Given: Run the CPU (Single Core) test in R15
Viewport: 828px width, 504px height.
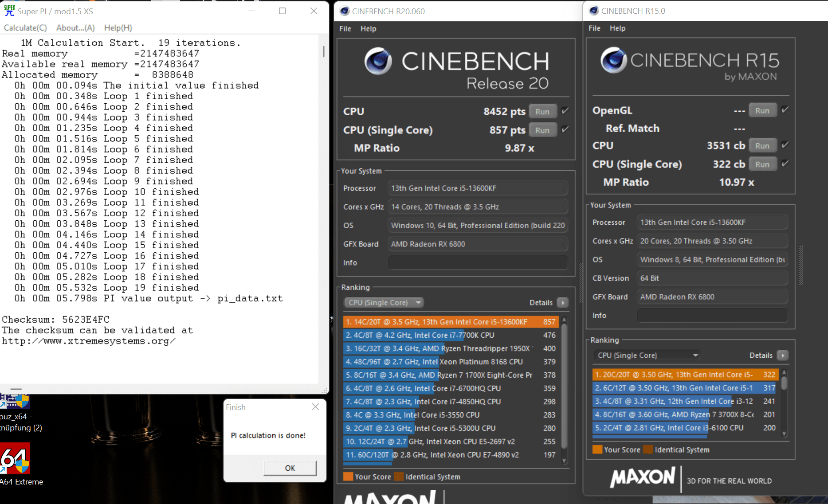Looking at the screenshot, I should click(762, 164).
